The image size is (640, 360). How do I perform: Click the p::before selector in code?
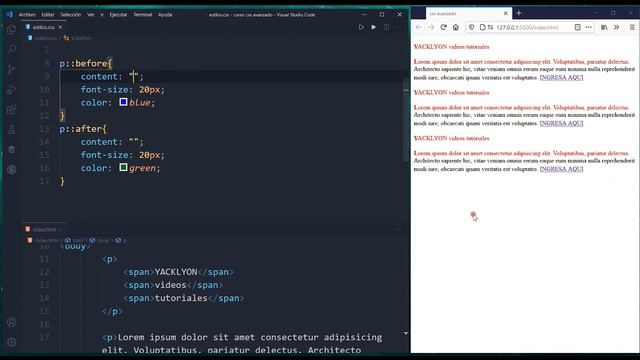coord(85,64)
